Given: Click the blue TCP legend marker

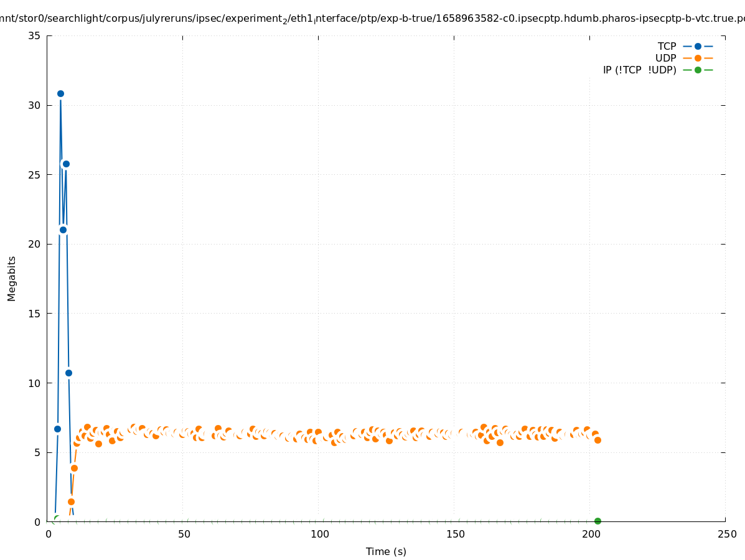Looking at the screenshot, I should 698,46.
